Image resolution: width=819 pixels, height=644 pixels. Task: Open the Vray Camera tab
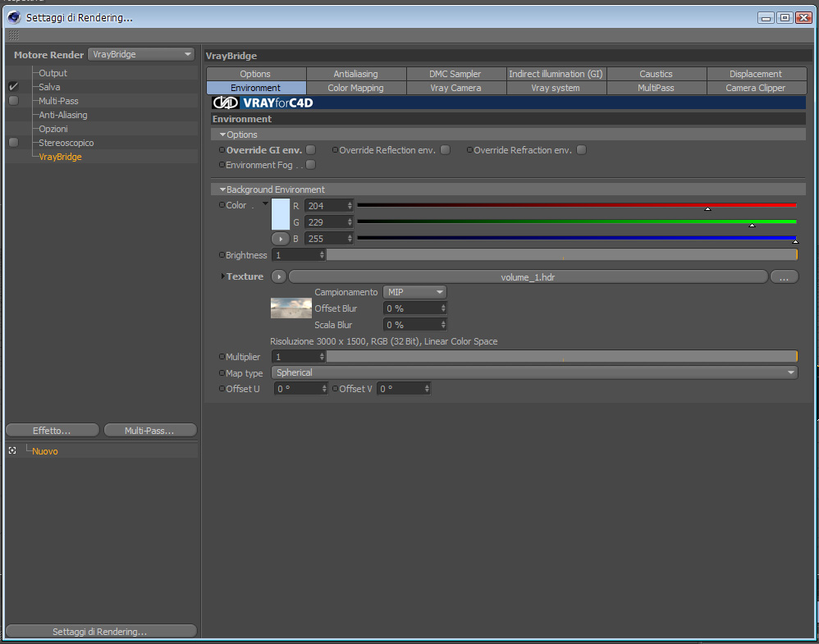click(455, 88)
